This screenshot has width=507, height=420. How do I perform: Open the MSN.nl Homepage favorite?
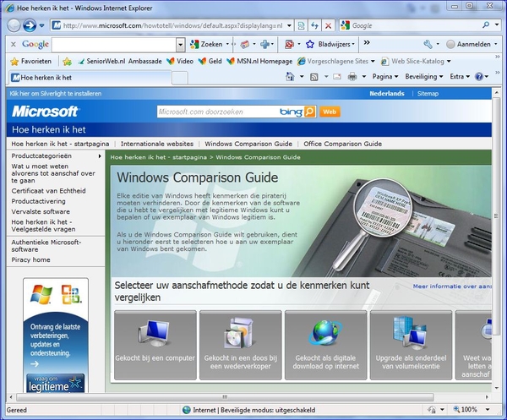click(259, 61)
